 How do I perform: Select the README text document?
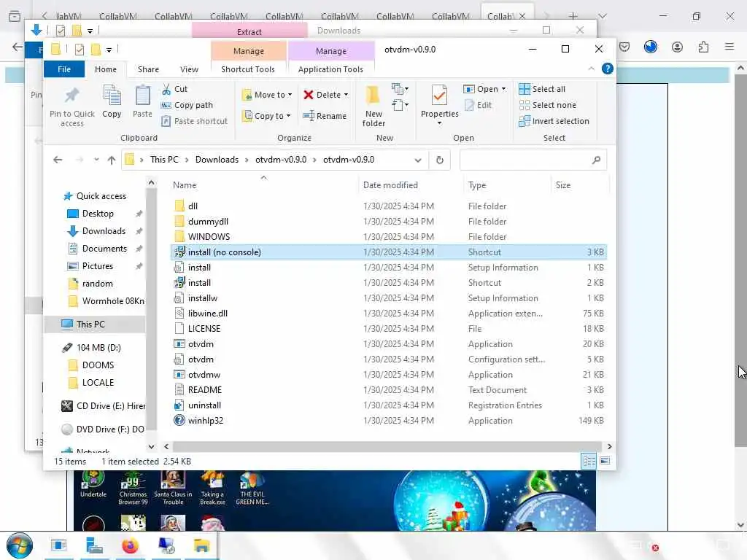coord(389,390)
